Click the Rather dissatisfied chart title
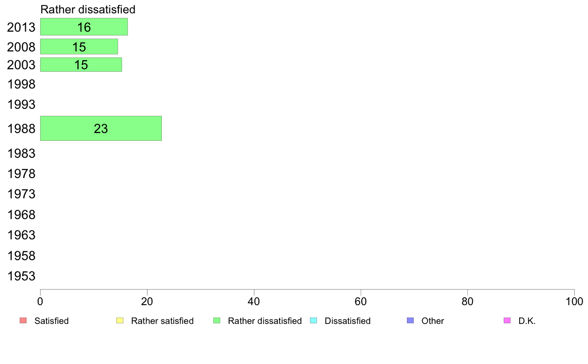 pyautogui.click(x=88, y=9)
